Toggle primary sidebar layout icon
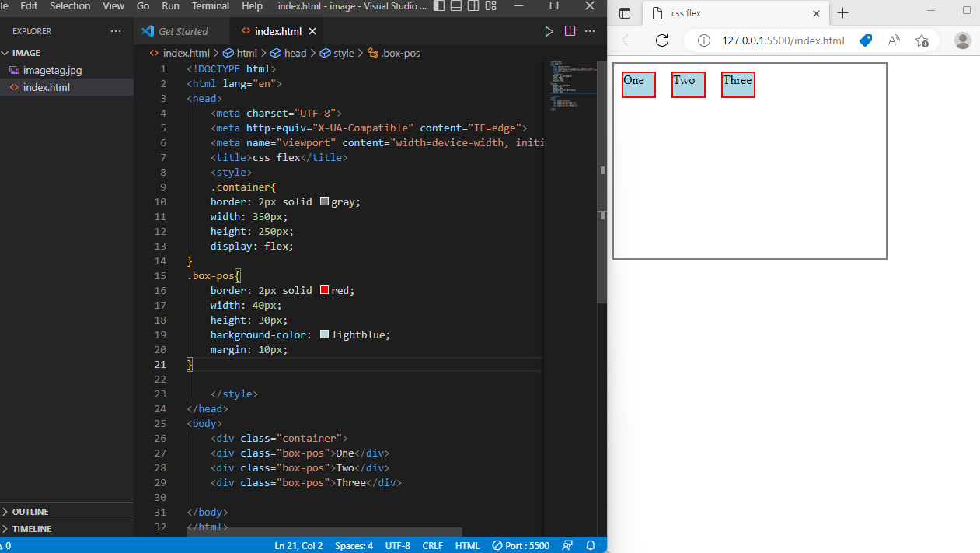 [x=439, y=5]
